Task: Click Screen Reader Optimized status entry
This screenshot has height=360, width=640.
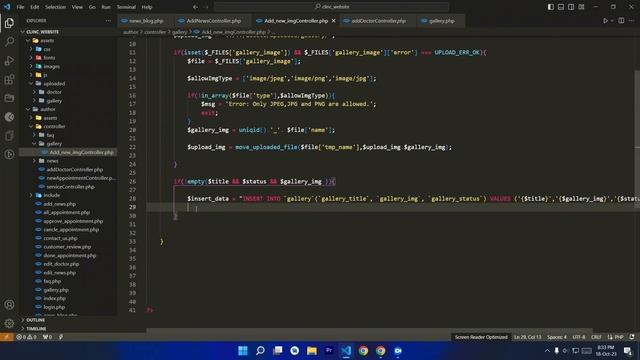Action: pyautogui.click(x=481, y=337)
